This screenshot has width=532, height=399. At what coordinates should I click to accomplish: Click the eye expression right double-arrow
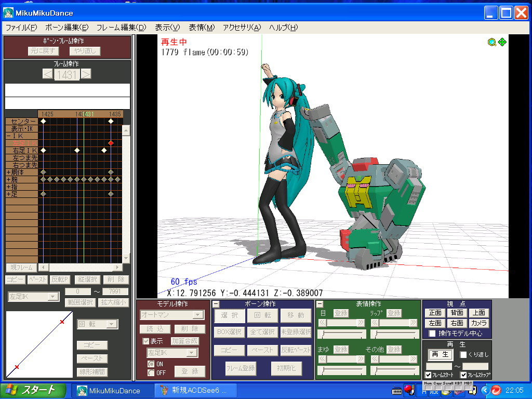coord(361,322)
